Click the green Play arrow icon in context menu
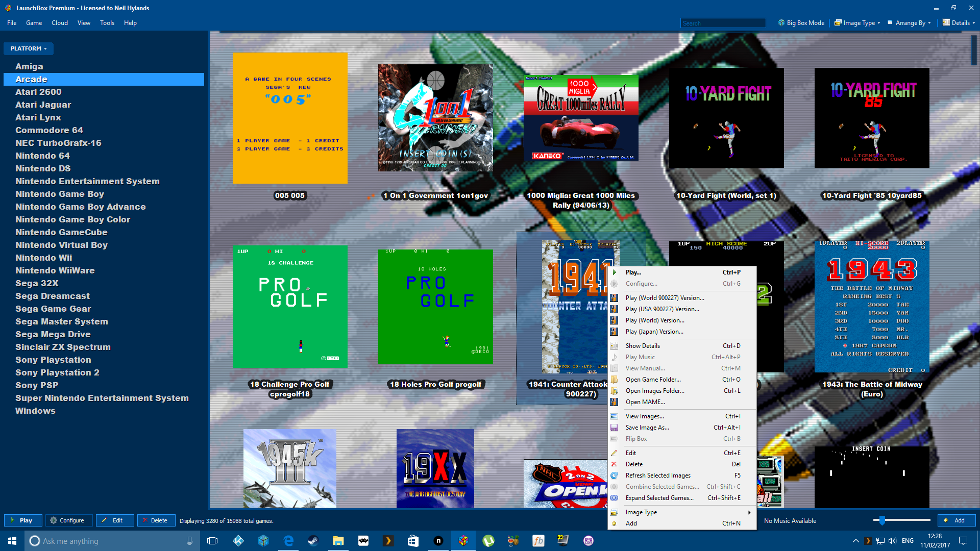Viewport: 980px width, 551px height. pos(615,272)
